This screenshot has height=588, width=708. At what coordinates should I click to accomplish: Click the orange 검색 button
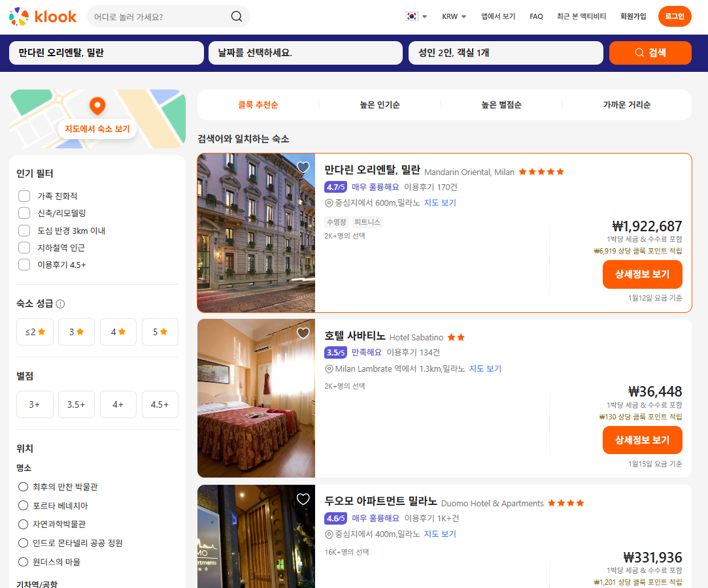pos(650,53)
